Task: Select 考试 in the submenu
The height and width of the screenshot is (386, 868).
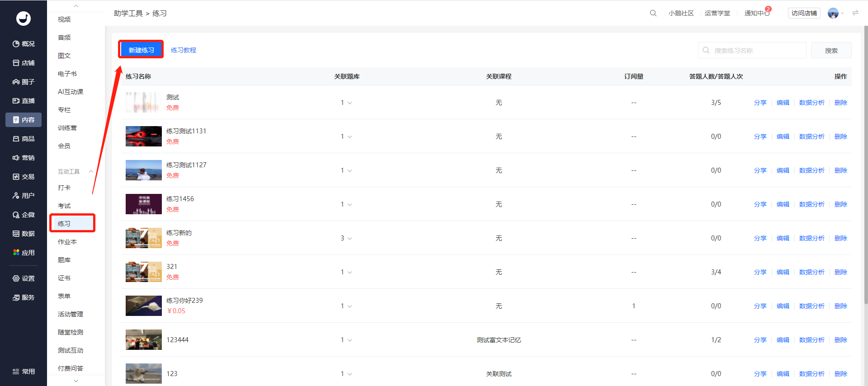Action: point(64,206)
